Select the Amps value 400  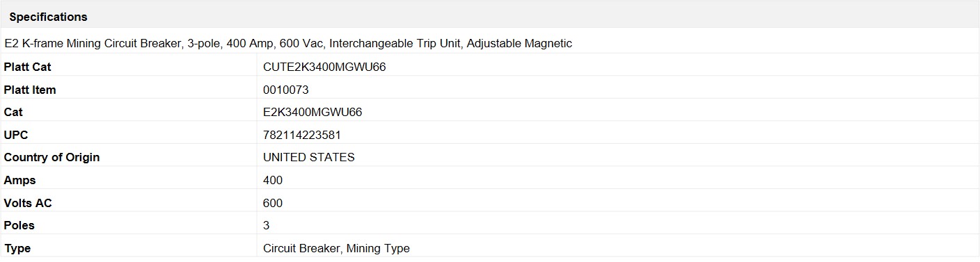(x=273, y=180)
